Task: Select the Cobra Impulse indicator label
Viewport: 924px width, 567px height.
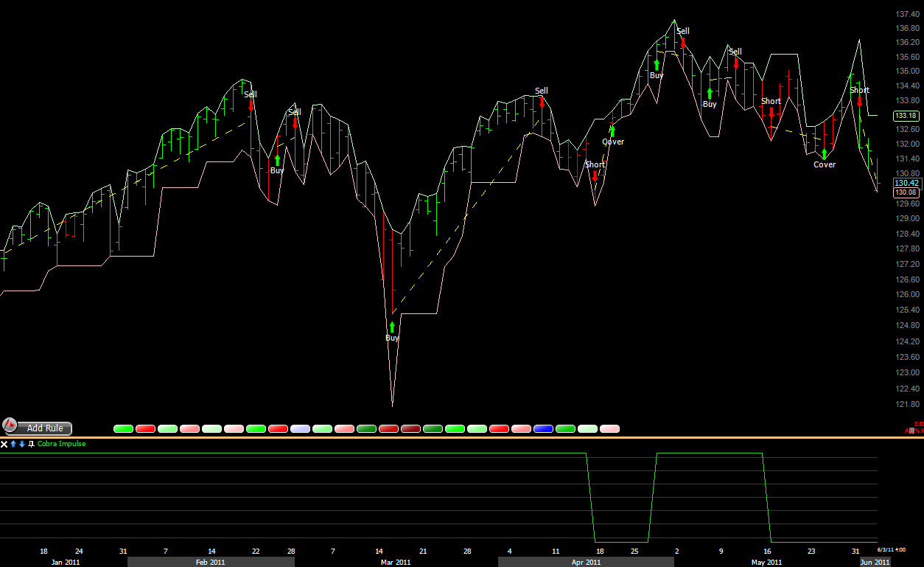Action: tap(61, 444)
